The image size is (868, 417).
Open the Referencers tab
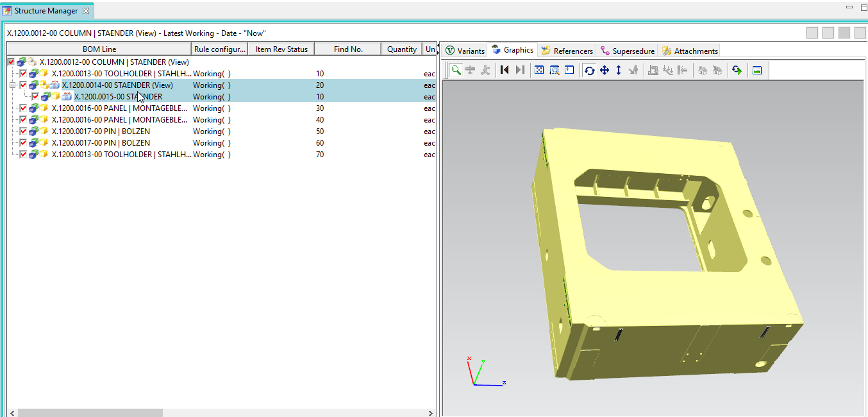[x=567, y=51]
